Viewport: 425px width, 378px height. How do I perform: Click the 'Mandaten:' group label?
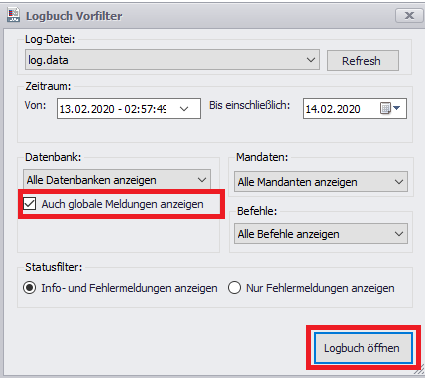(x=262, y=157)
